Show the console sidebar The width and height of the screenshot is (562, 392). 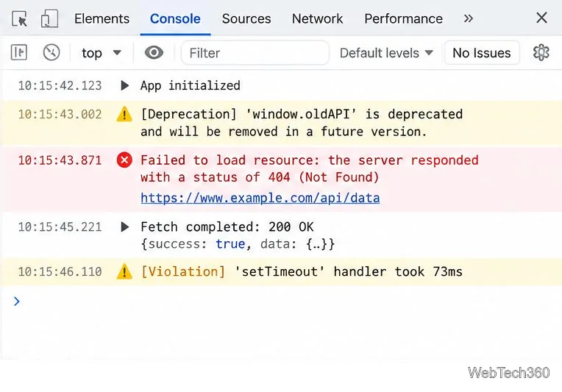(19, 52)
